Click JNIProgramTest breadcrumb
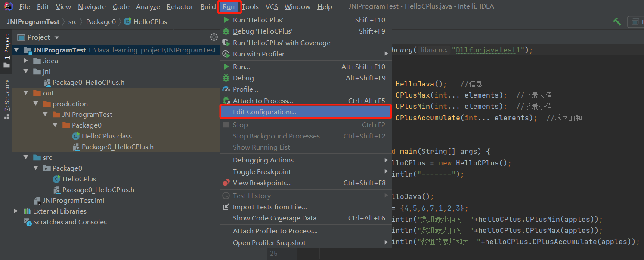Image resolution: width=644 pixels, height=260 pixels. tap(34, 21)
